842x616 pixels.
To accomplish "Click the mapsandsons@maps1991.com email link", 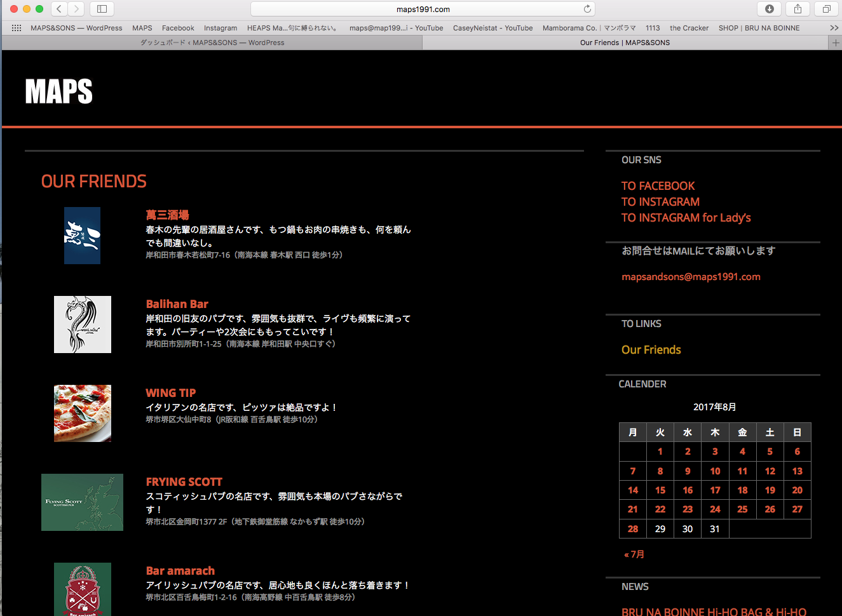I will tap(691, 277).
